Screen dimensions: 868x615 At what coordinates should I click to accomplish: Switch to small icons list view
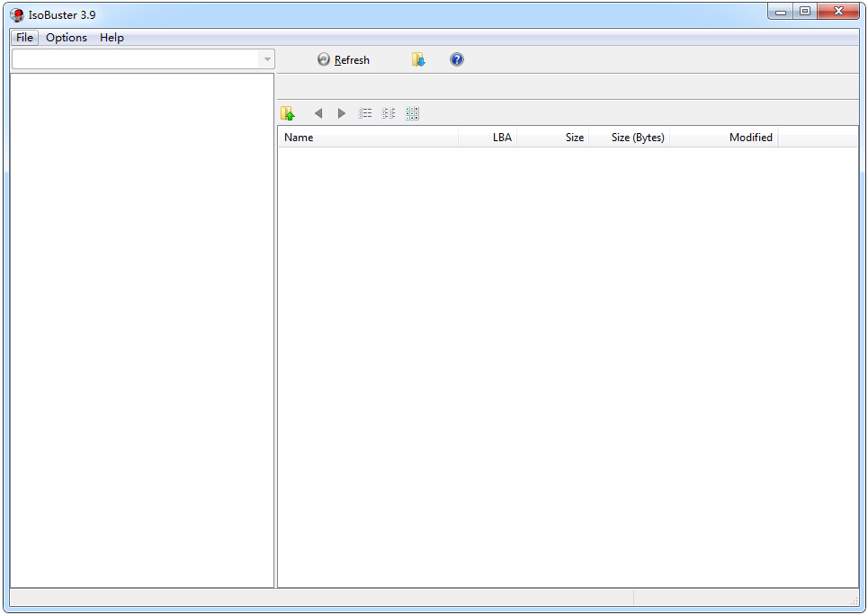pos(389,113)
